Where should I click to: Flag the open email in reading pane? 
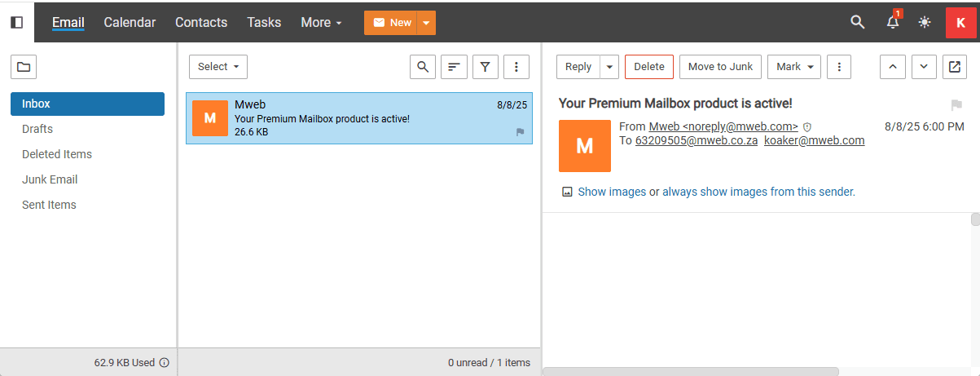pos(956,105)
